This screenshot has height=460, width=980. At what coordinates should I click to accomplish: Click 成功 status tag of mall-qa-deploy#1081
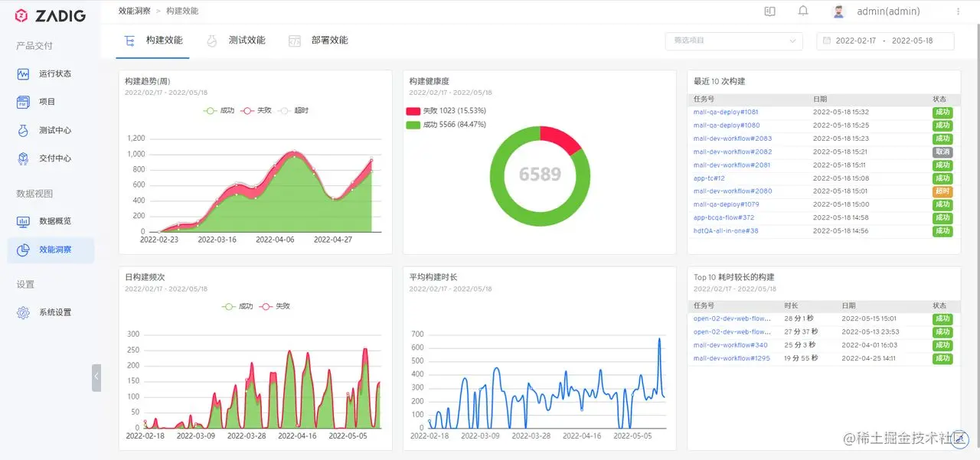pos(942,112)
